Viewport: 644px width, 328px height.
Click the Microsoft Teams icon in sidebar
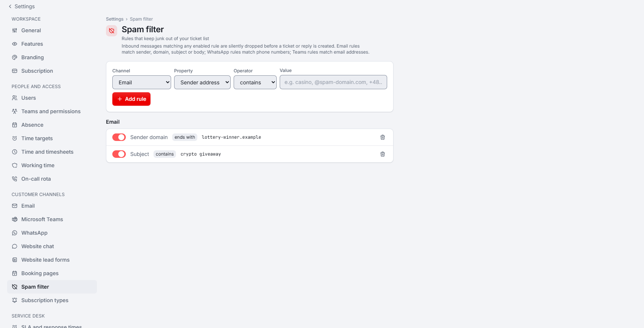(15, 219)
